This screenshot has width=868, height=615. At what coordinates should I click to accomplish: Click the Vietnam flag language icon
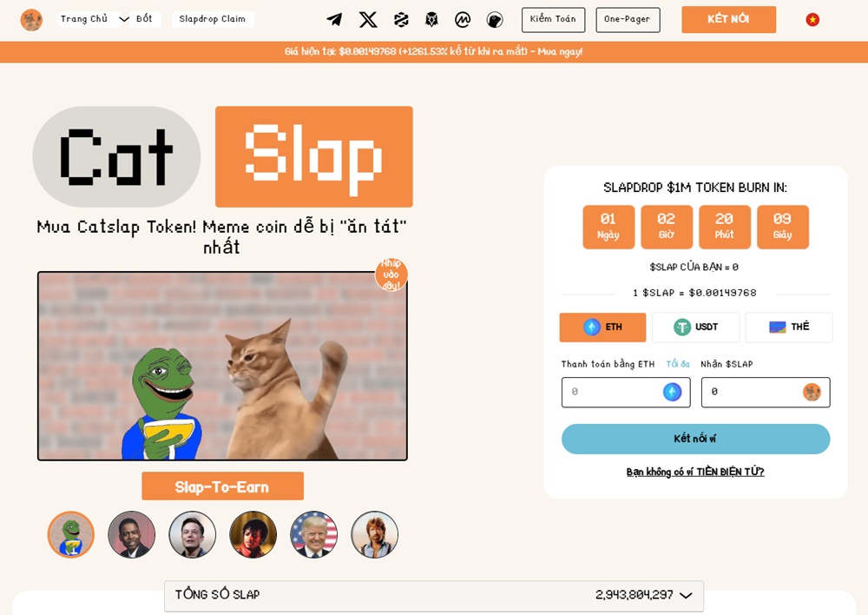[x=812, y=20]
